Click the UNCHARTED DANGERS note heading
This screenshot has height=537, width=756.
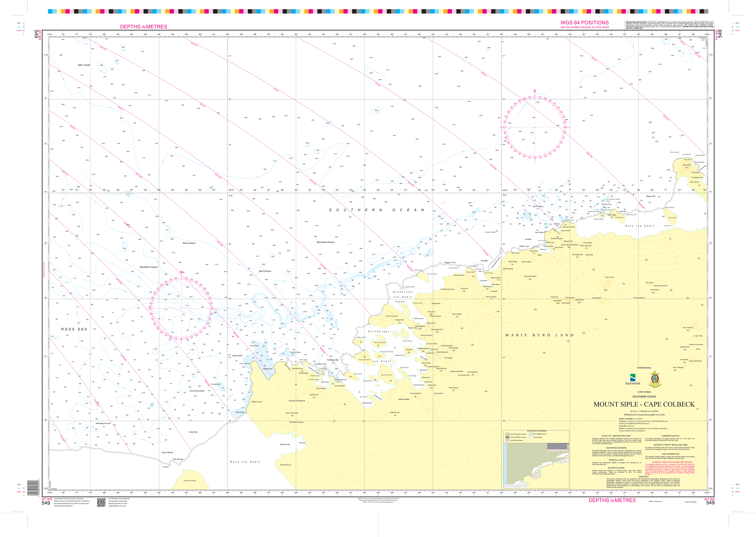[x=616, y=448]
